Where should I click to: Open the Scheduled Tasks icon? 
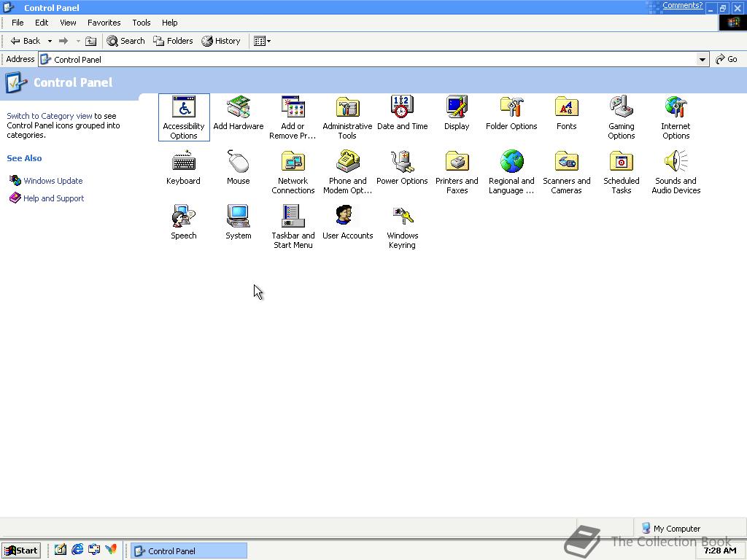pyautogui.click(x=622, y=172)
